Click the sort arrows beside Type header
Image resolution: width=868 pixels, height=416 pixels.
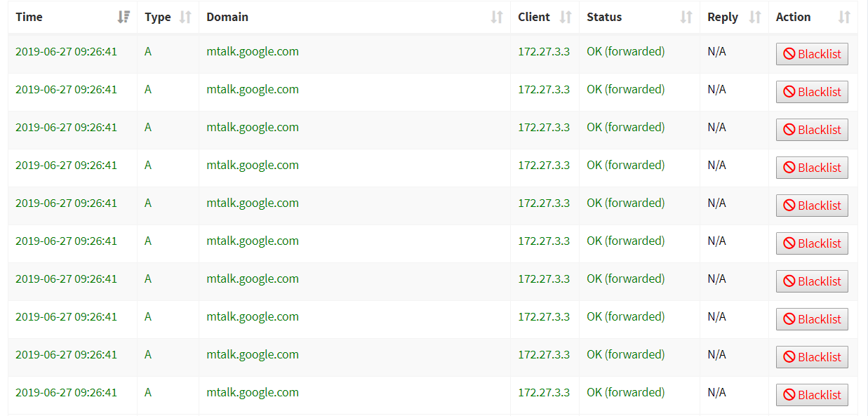187,17
